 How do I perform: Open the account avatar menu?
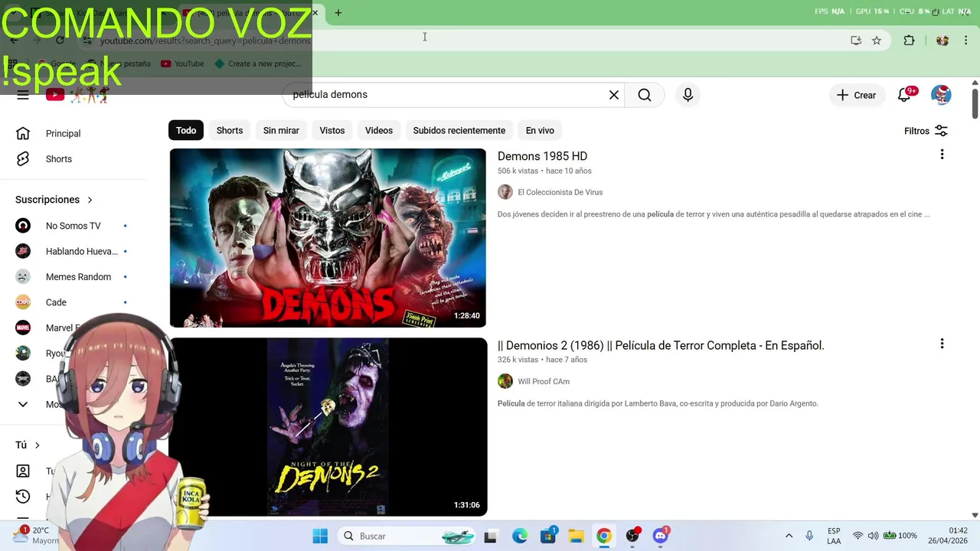point(941,95)
